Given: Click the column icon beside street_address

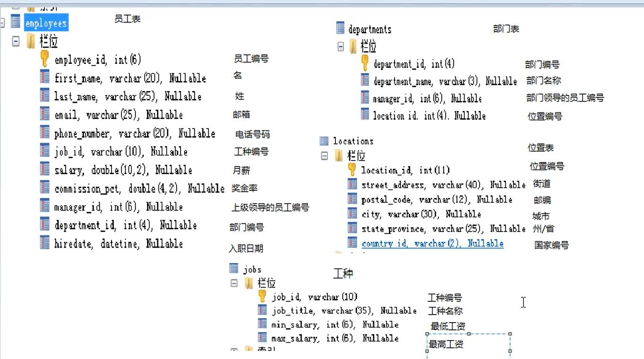Looking at the screenshot, I should pyautogui.click(x=352, y=184).
